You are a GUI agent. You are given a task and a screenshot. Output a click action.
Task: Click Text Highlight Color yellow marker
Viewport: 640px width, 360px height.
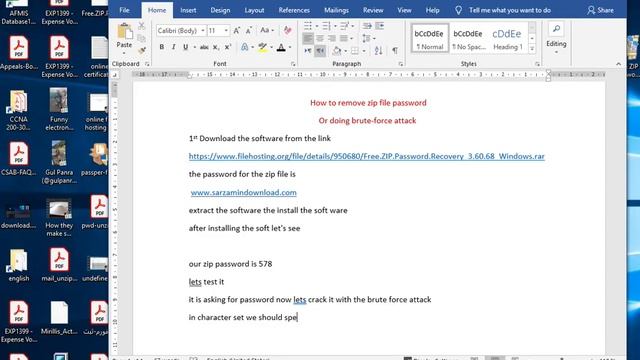[262, 48]
